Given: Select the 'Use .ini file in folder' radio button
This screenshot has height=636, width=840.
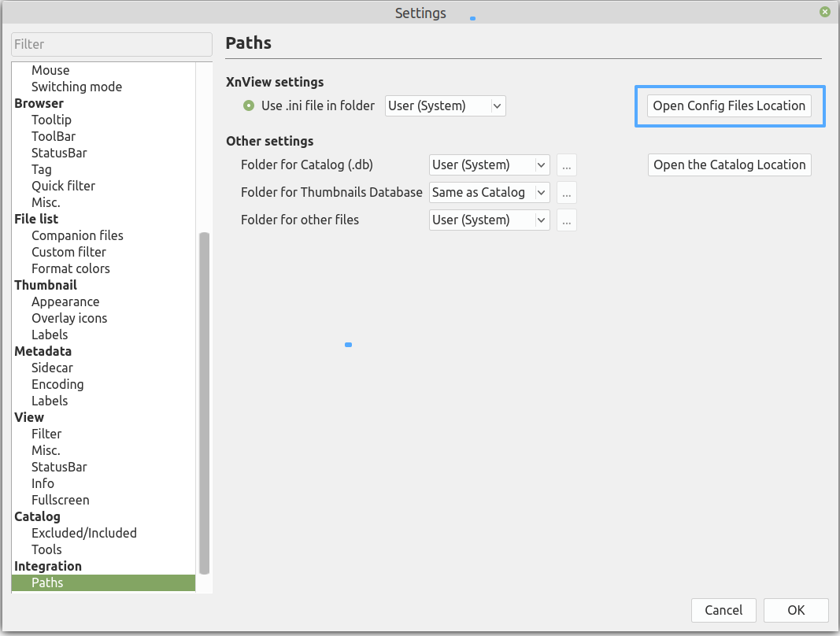Looking at the screenshot, I should tap(250, 105).
